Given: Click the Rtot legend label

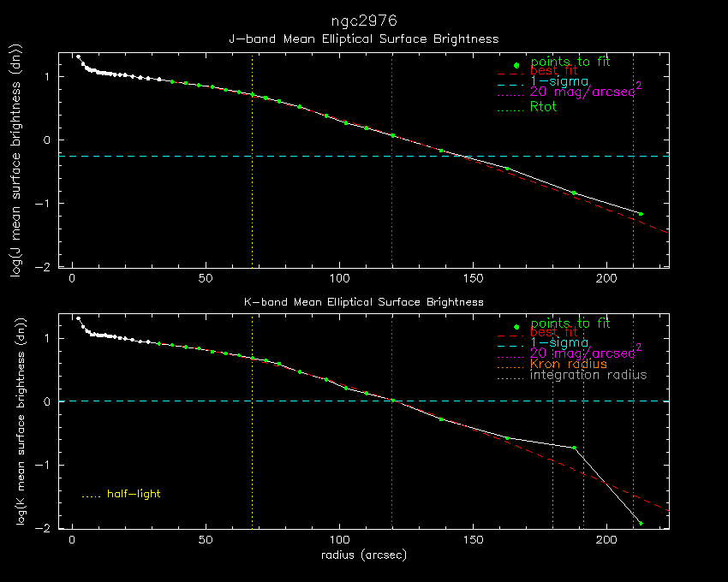Looking at the screenshot, I should (543, 107).
